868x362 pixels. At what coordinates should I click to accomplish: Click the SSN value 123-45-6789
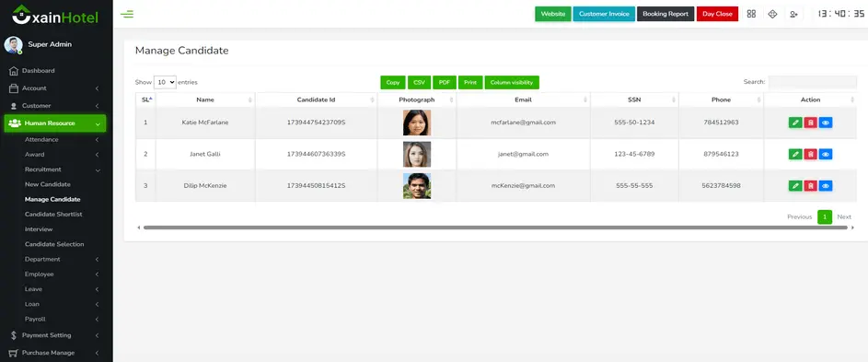pyautogui.click(x=634, y=154)
